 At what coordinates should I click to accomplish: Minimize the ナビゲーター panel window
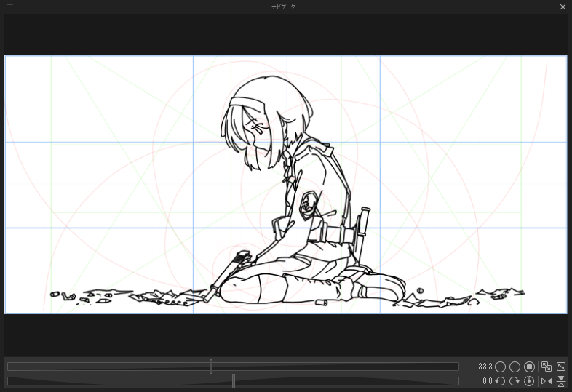pos(552,7)
